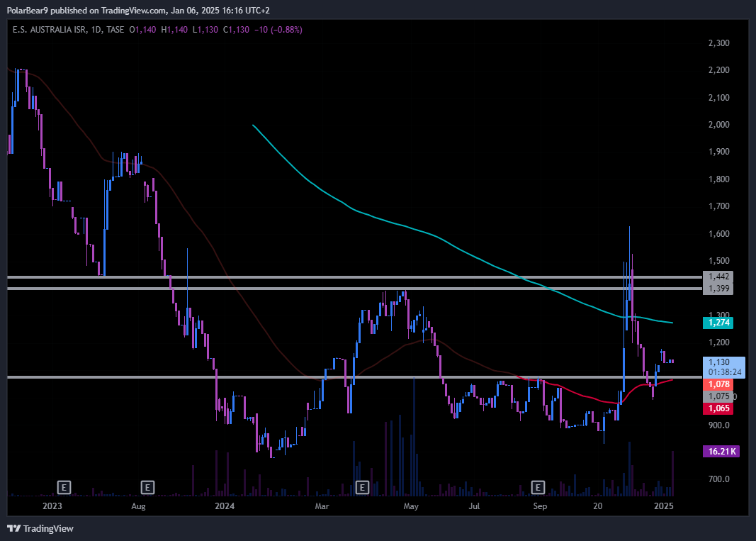Click the Jul label on the time axis
Viewport: 756px width, 541px height.
474,506
